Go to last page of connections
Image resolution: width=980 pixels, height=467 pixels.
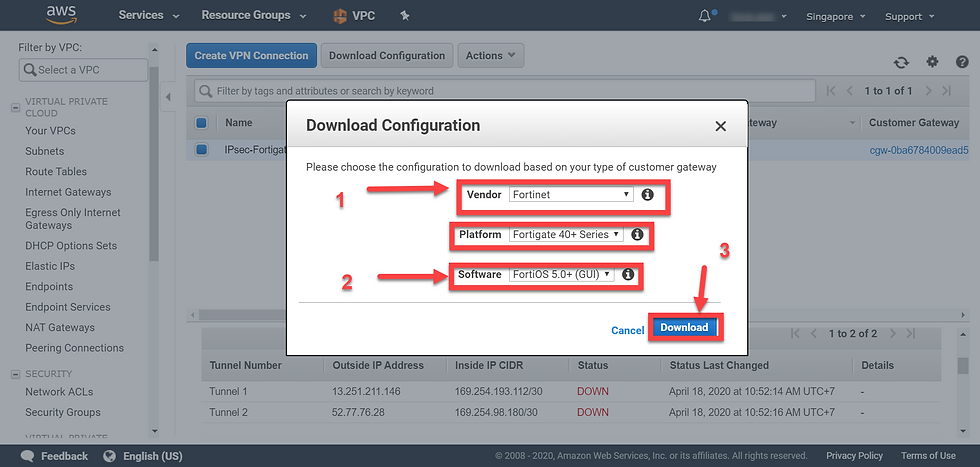coord(946,91)
